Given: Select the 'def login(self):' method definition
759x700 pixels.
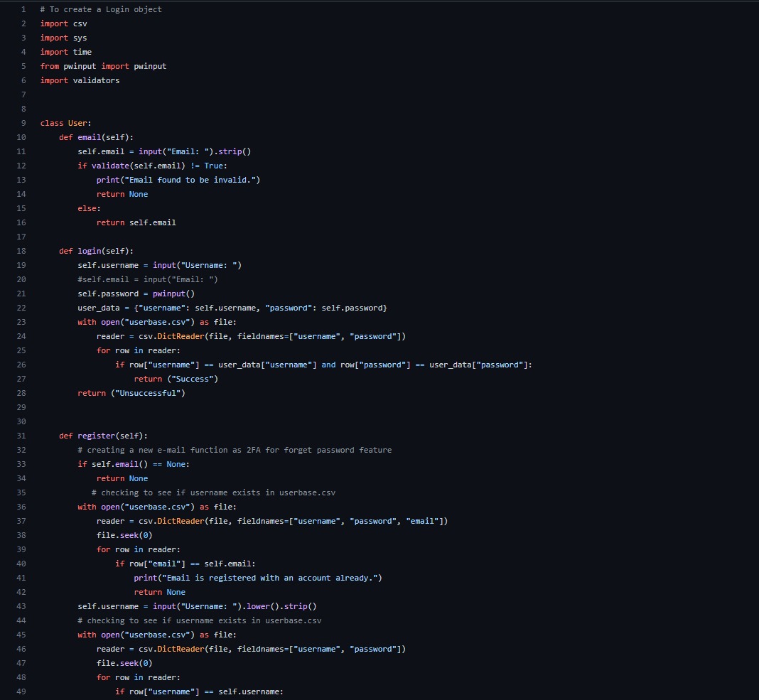Looking at the screenshot, I should 97,251.
